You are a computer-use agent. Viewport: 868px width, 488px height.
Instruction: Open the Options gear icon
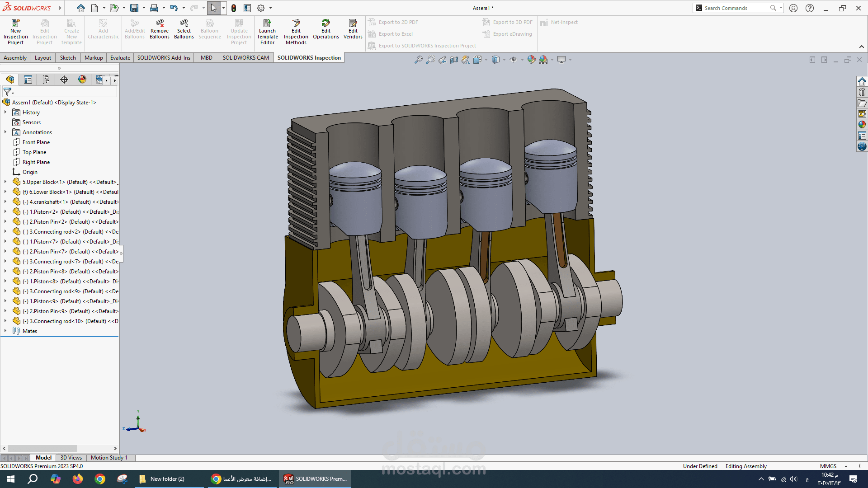click(261, 8)
